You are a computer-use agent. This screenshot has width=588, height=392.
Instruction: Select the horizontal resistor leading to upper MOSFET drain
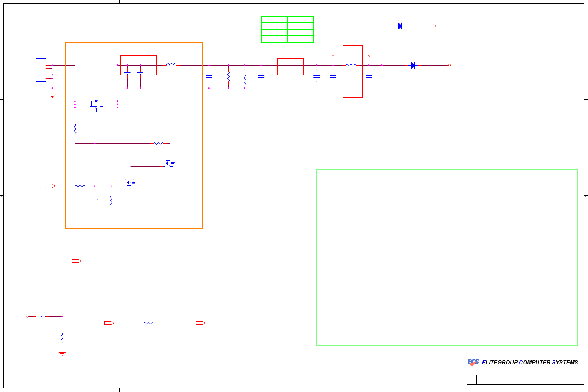click(x=158, y=143)
